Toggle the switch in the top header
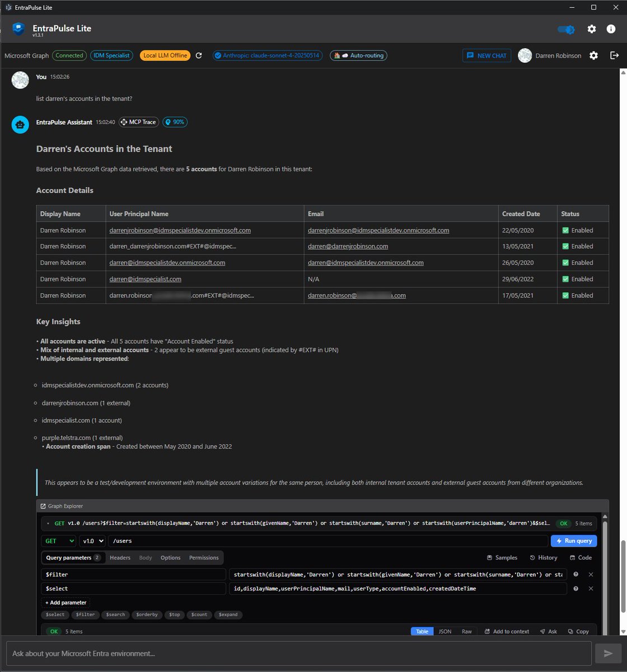 click(566, 29)
